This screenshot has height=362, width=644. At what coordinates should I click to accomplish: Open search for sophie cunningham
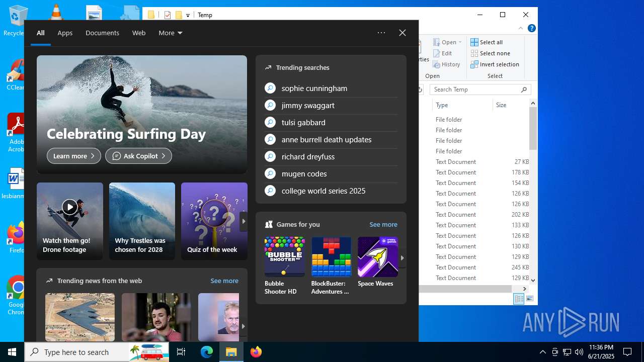pos(331,88)
